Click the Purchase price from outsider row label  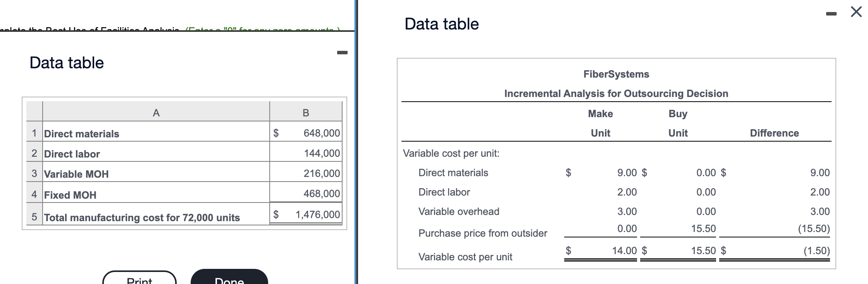pos(483,233)
